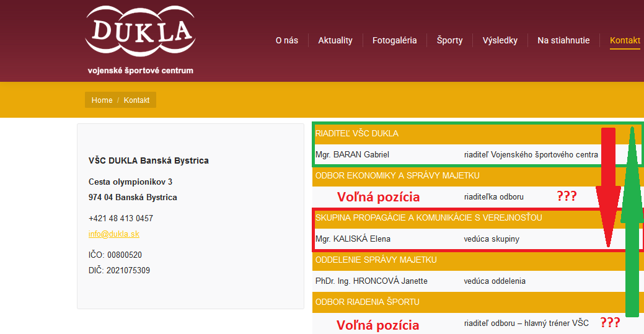Open the O nás menu item
This screenshot has width=644, height=334.
287,40
